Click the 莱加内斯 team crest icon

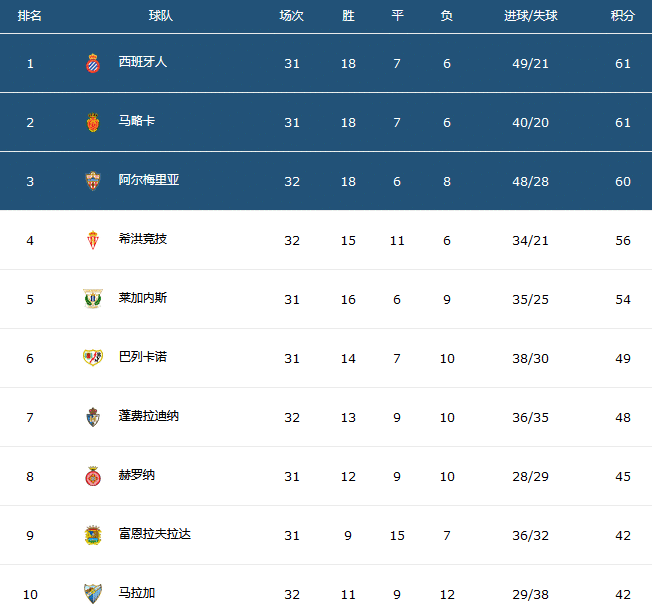(x=93, y=299)
